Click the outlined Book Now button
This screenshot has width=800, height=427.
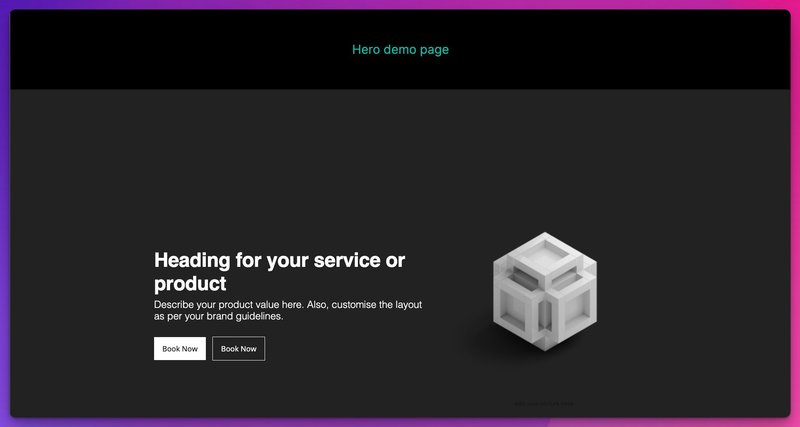coord(238,348)
